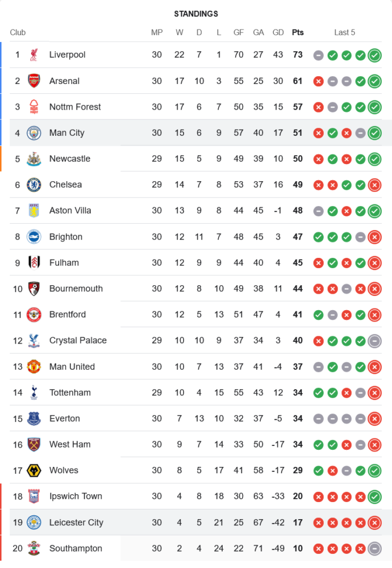Click Chelsea's most recent loss indicator

[374, 185]
